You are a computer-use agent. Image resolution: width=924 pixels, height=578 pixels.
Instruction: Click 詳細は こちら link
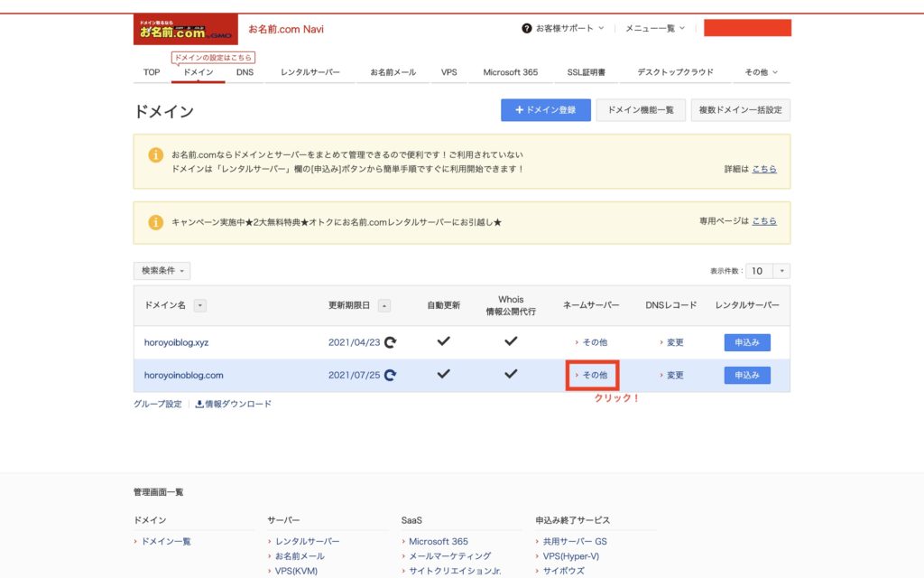click(764, 169)
